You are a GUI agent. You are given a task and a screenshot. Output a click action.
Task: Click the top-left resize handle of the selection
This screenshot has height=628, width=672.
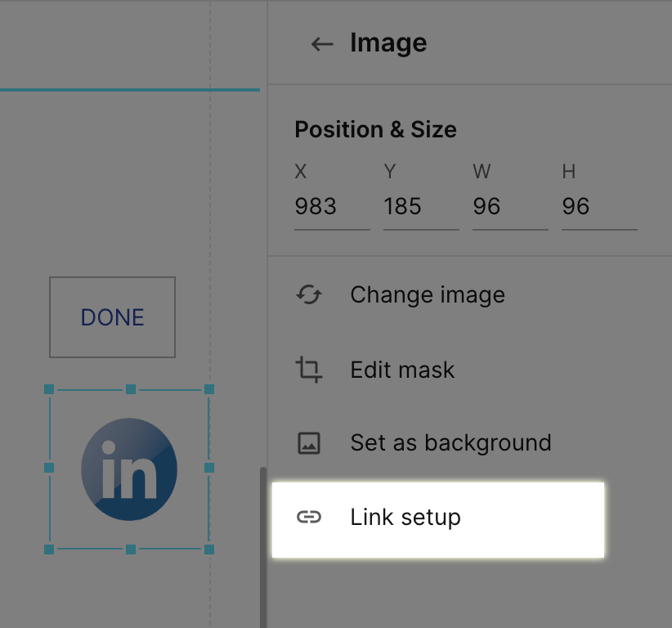click(49, 389)
